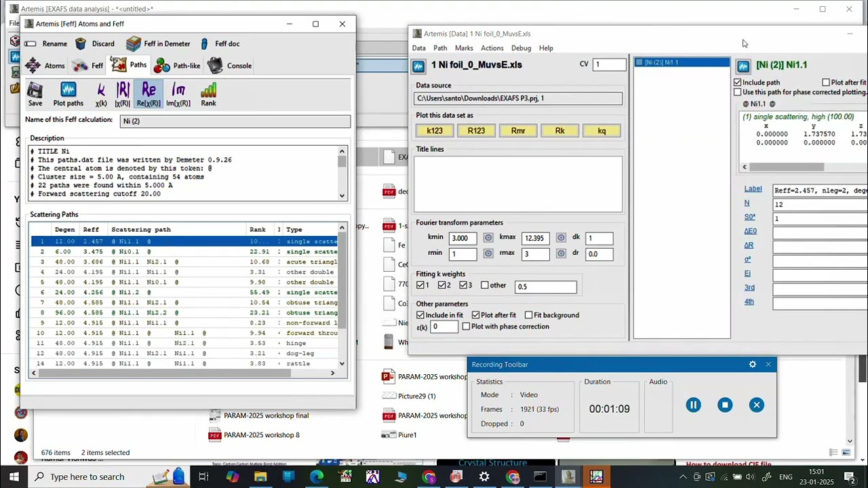Click the k123 plot button
The width and height of the screenshot is (868, 488).
tap(435, 131)
